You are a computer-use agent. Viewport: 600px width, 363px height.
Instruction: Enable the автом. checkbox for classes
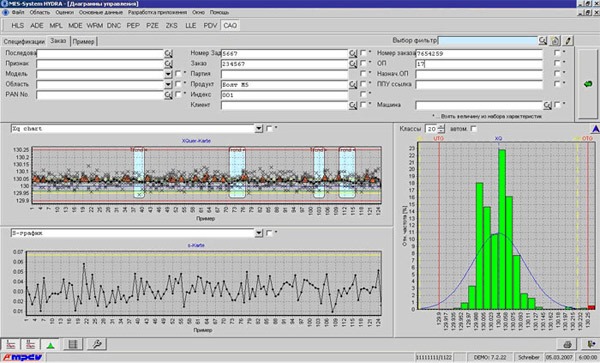pos(474,129)
